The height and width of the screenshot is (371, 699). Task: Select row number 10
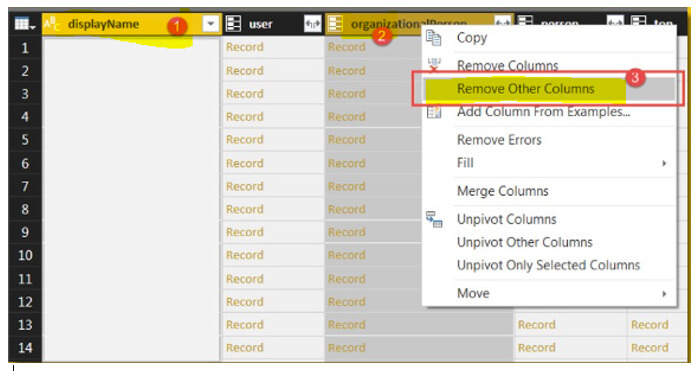pyautogui.click(x=25, y=255)
